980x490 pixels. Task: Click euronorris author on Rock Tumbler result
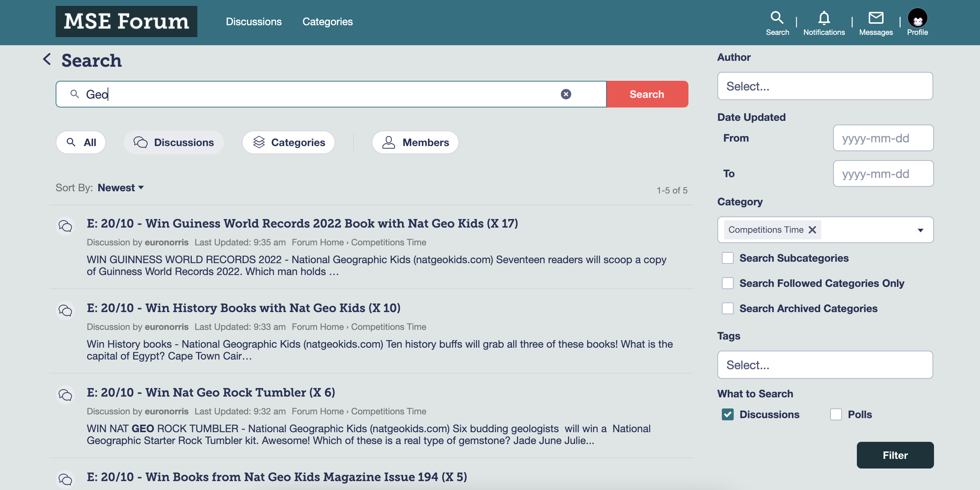pos(166,411)
